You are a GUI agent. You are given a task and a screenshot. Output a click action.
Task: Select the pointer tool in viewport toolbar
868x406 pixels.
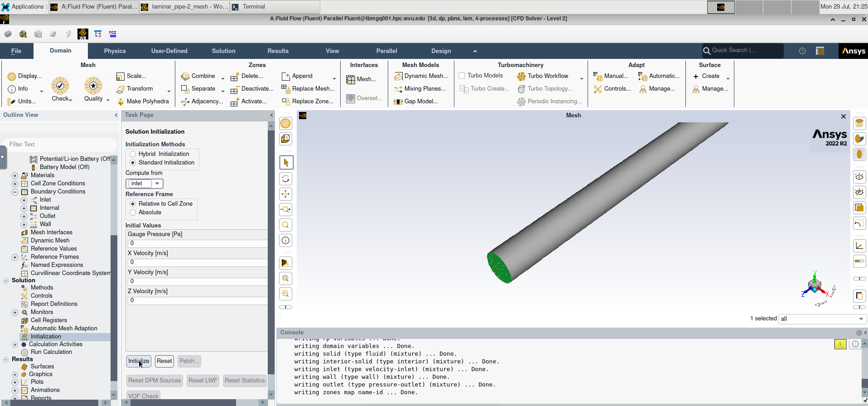point(286,162)
